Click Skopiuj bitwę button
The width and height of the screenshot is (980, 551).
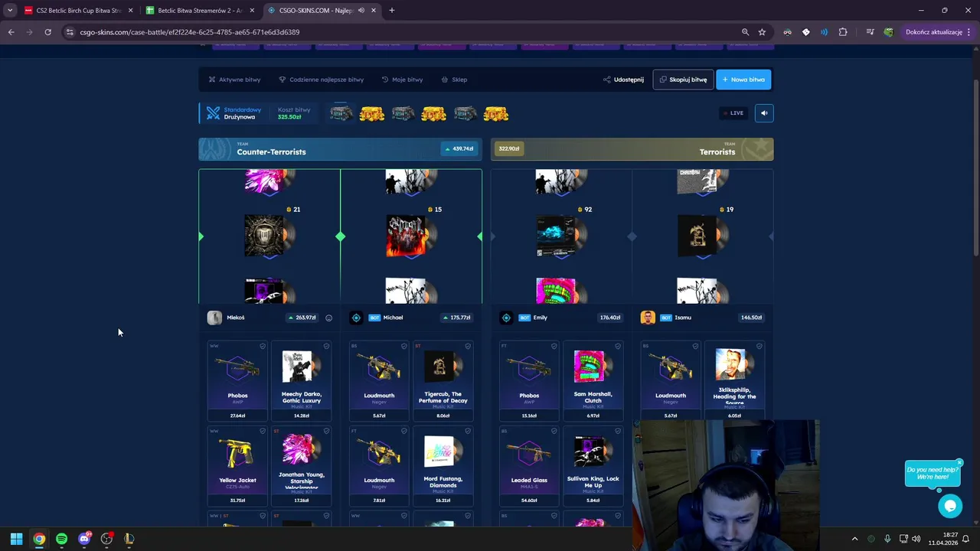coord(683,80)
